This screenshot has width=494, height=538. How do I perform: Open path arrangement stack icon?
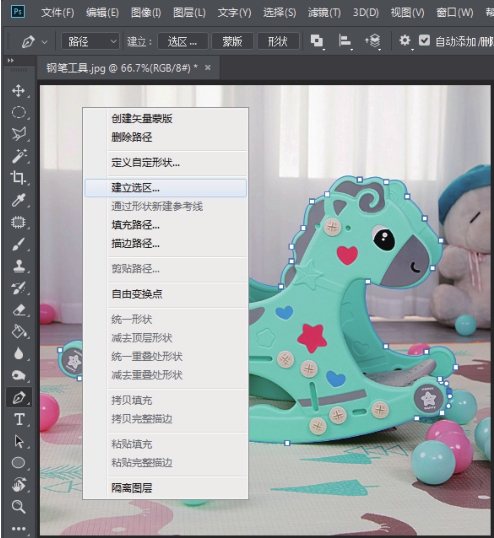373,41
